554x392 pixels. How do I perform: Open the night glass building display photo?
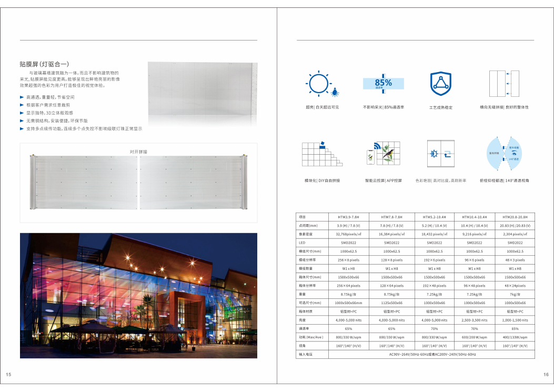click(138, 296)
